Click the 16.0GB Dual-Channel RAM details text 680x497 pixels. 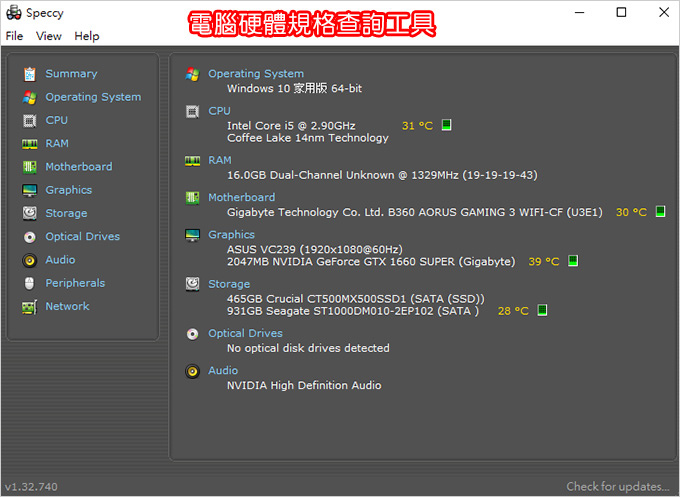click(382, 175)
